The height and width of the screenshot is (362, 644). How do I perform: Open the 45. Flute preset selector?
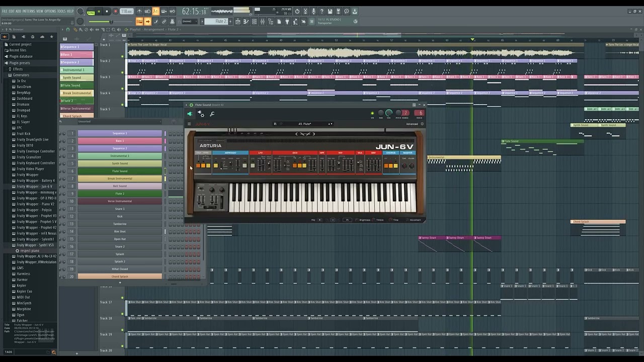click(305, 124)
